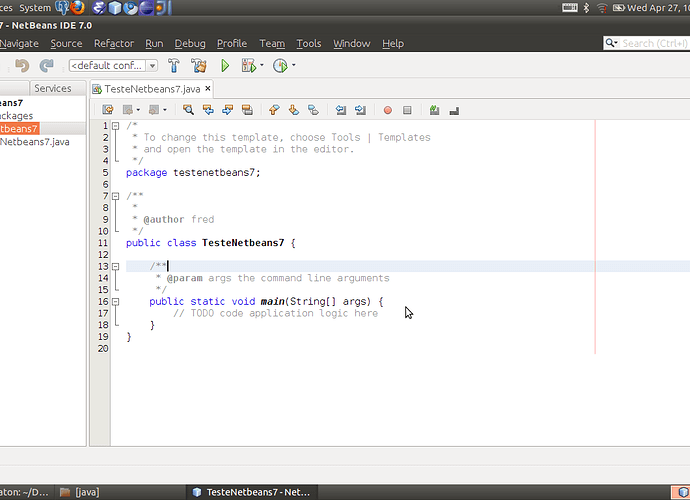690x500 pixels.
Task: Switch to the Services tab
Action: [x=53, y=88]
